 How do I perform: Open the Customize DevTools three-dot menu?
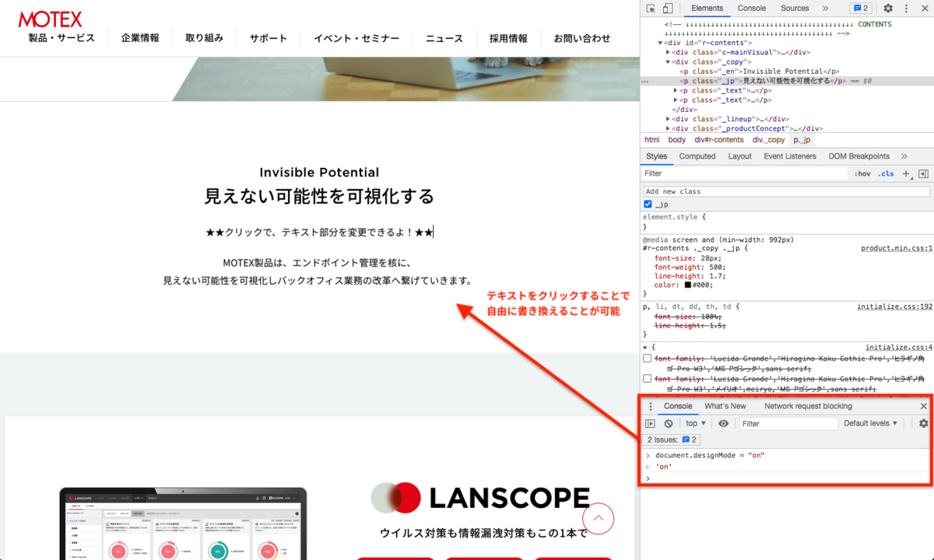[906, 9]
